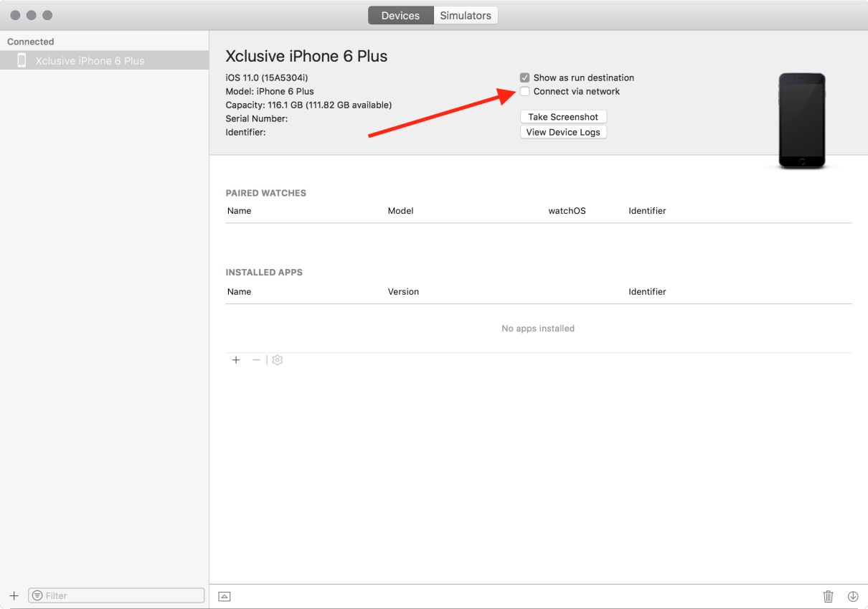Open the installed apps gear menu
868x609 pixels.
pyautogui.click(x=278, y=360)
